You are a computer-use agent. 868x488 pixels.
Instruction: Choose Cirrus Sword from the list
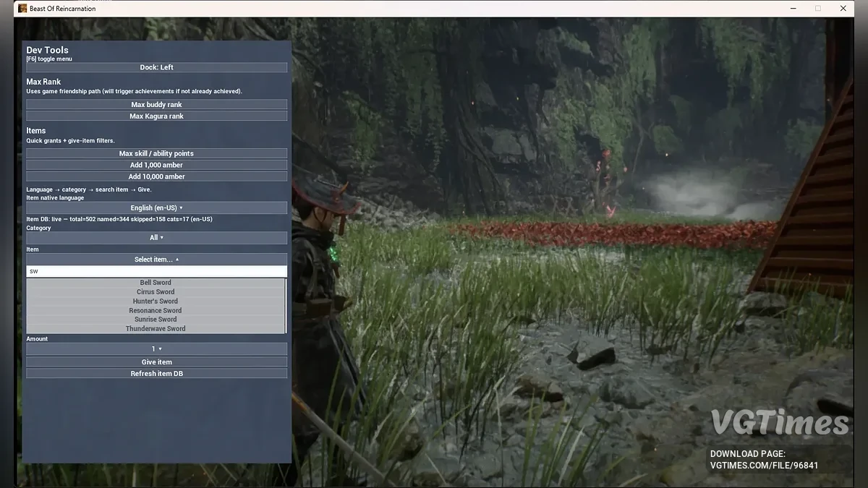pos(156,292)
